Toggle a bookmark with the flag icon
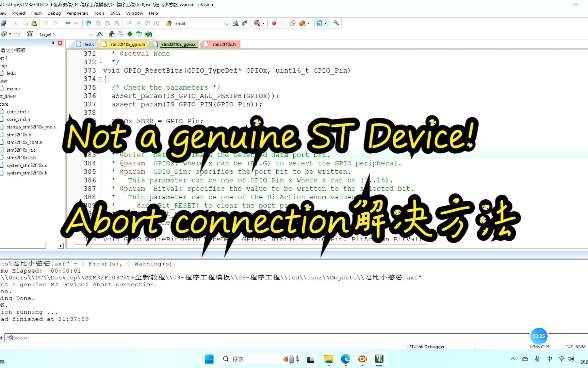The width and height of the screenshot is (588, 368). [88, 23]
